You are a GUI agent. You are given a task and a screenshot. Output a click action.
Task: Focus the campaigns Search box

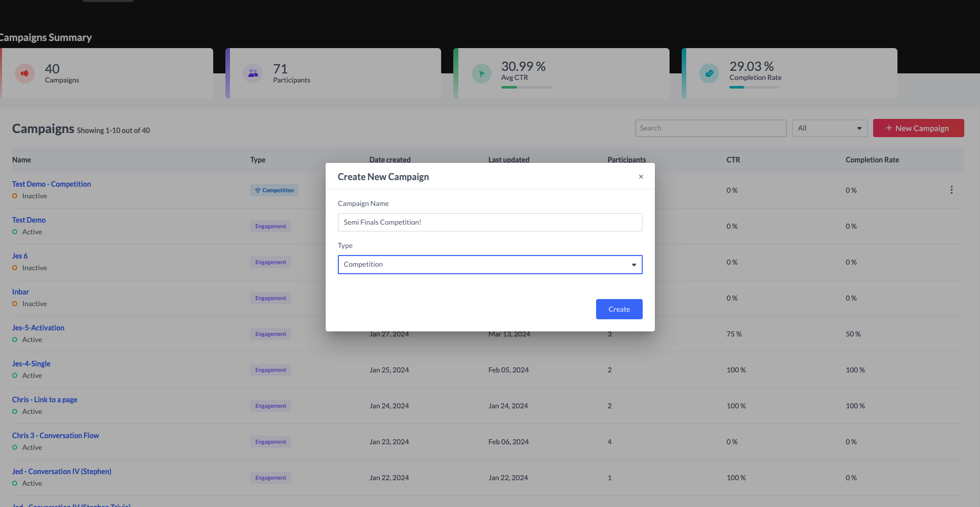(x=710, y=128)
